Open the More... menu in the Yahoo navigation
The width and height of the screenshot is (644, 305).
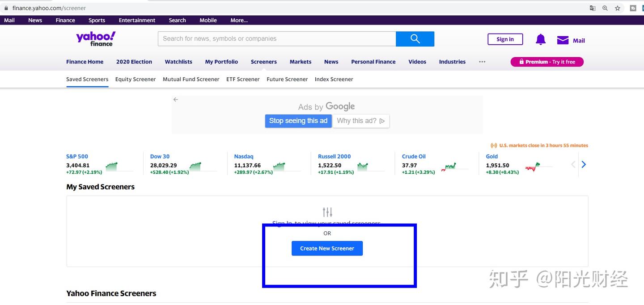(238, 20)
